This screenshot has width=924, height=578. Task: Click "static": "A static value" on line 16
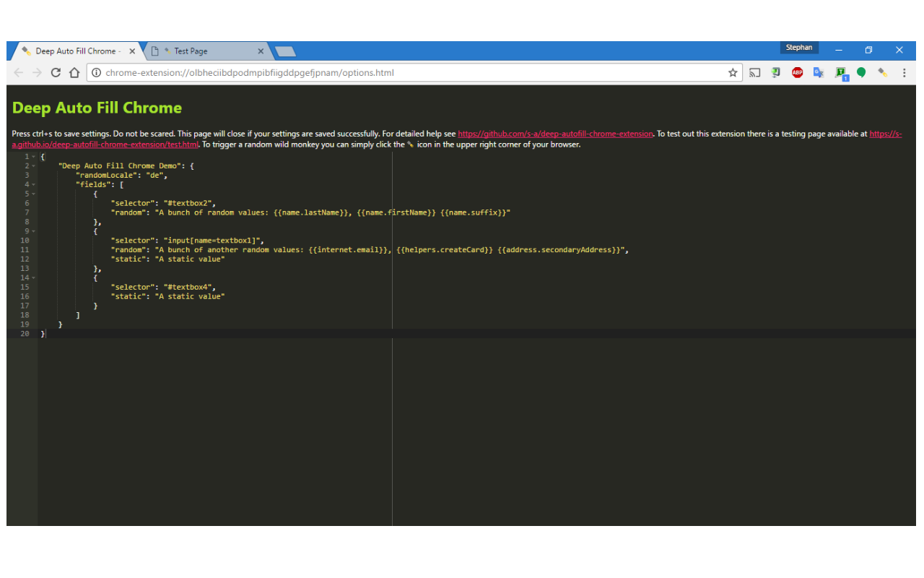point(167,296)
